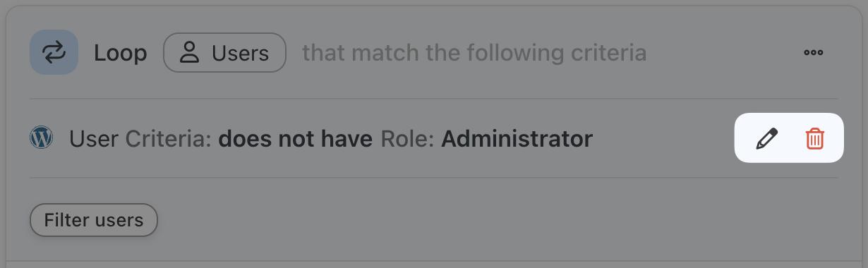Screen dimensions: 868x268
Task: Click the word "Filter" on bottom button
Action: 64,220
